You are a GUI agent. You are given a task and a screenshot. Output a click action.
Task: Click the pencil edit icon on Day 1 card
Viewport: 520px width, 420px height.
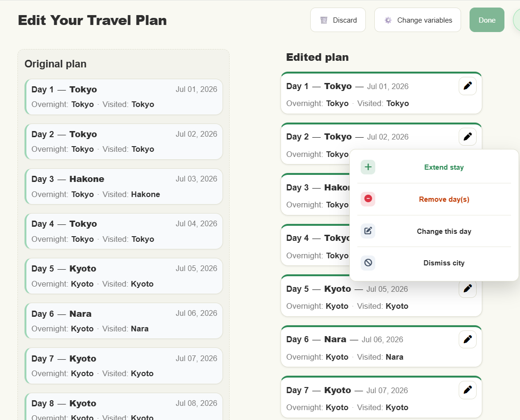[467, 86]
